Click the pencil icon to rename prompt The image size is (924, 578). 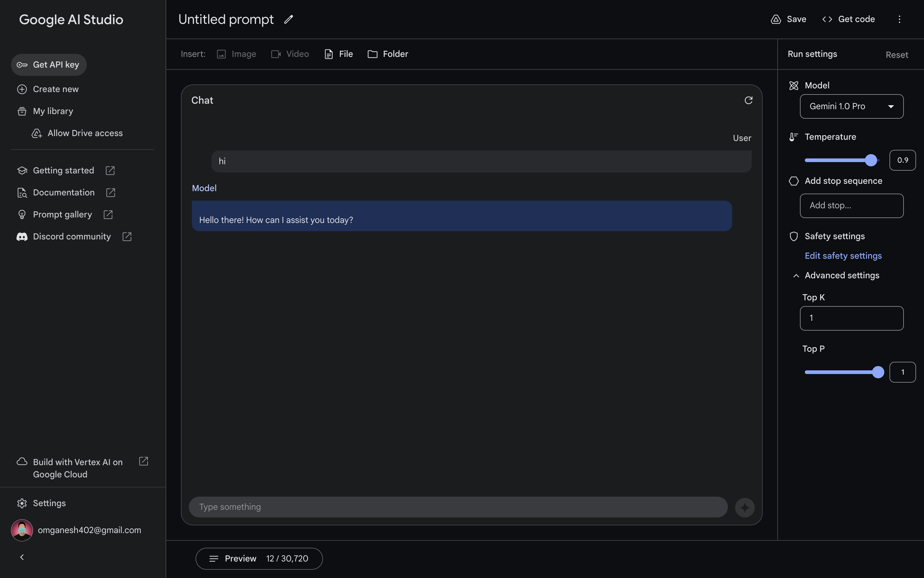(288, 19)
